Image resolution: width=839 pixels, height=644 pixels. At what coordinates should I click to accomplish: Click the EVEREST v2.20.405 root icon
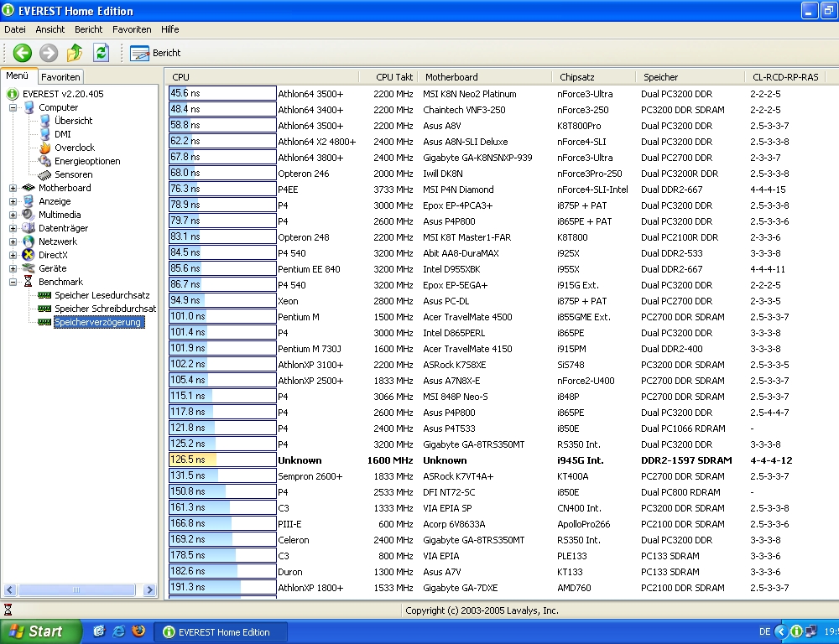(x=13, y=94)
